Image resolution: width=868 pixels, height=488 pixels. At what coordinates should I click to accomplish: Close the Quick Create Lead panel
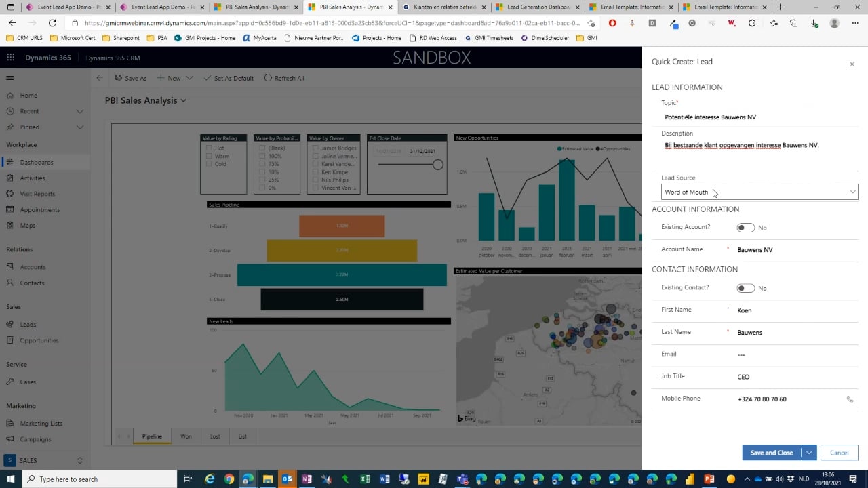852,64
